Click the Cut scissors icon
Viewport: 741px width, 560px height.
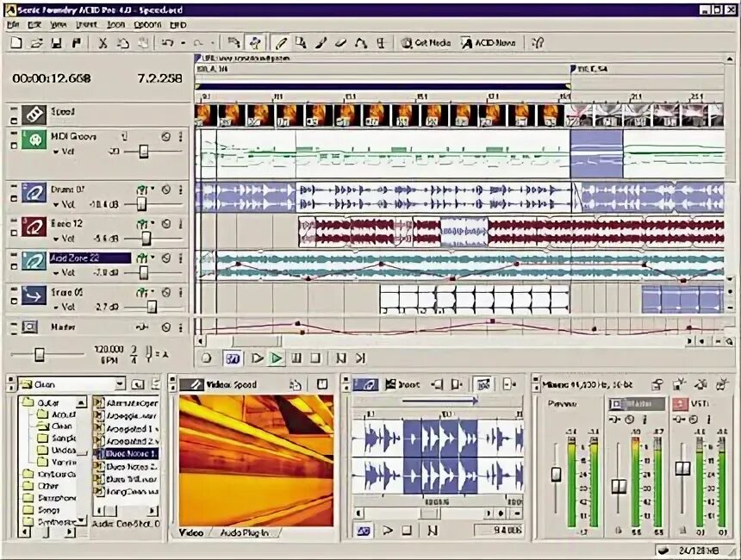pos(102,43)
